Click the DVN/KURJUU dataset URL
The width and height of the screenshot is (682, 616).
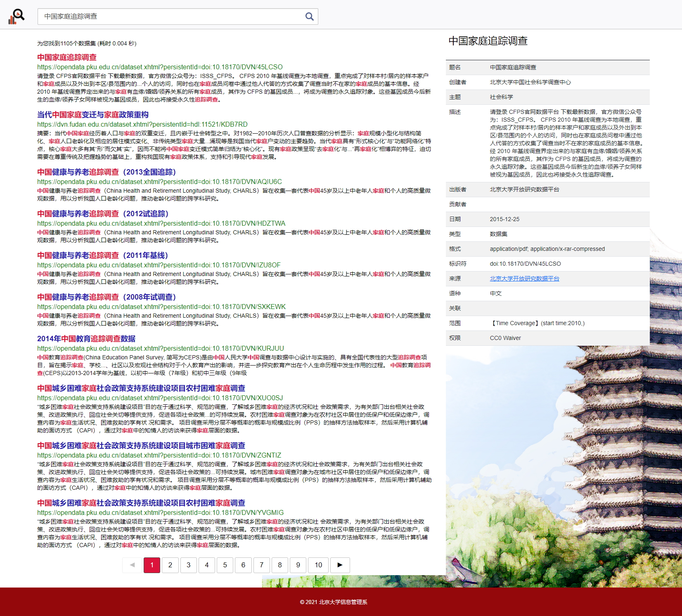(161, 348)
